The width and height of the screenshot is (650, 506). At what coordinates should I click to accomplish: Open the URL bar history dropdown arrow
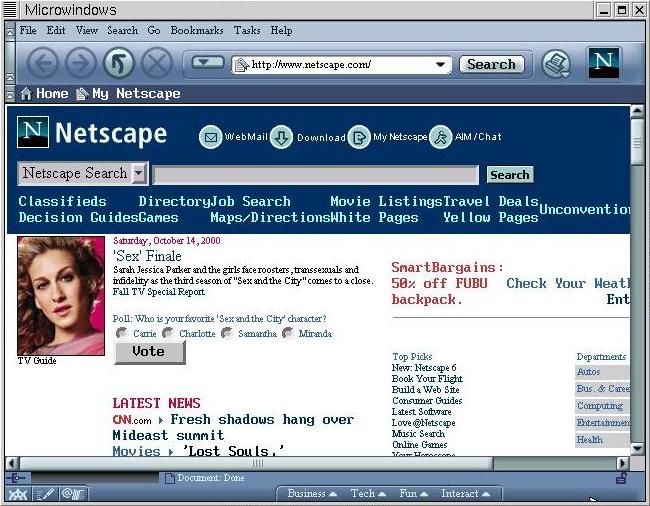pyautogui.click(x=441, y=65)
